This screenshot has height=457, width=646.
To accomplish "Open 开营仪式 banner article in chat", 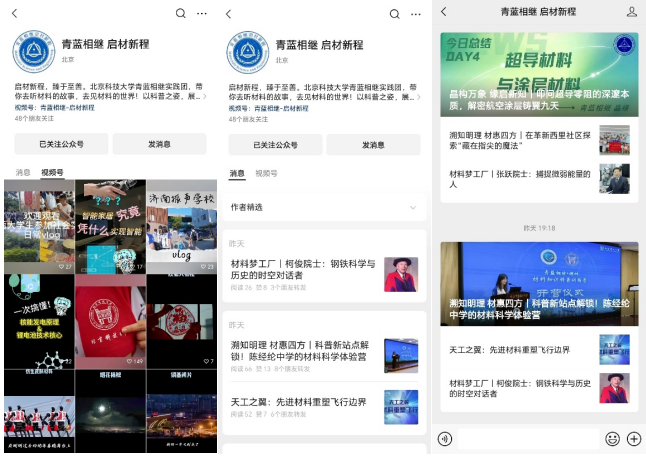I will click(x=539, y=284).
